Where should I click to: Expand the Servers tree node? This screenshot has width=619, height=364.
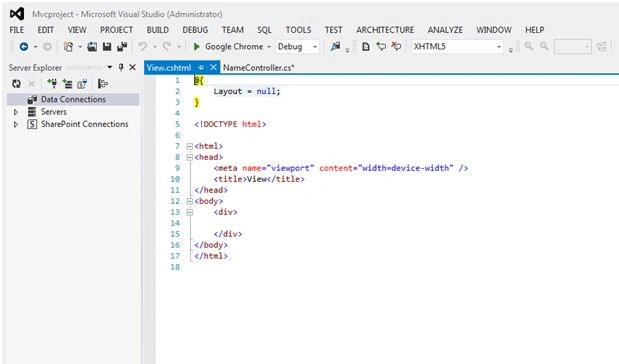(16, 112)
